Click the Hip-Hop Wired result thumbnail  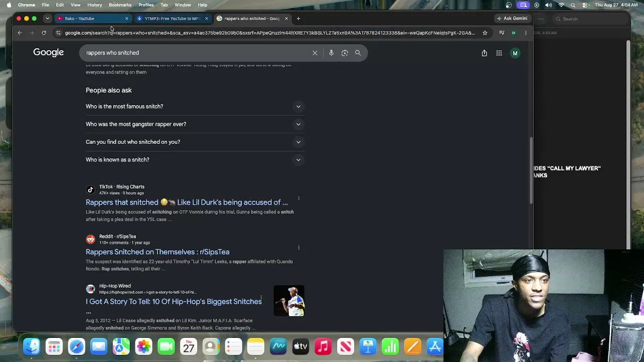289,301
